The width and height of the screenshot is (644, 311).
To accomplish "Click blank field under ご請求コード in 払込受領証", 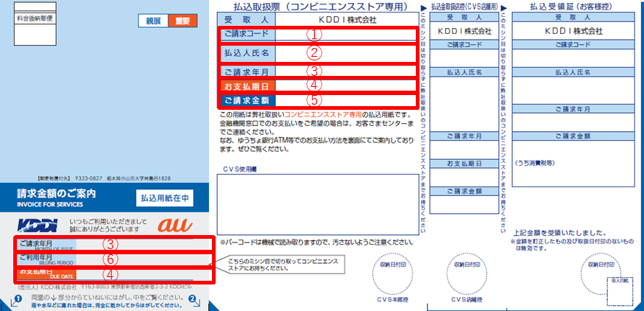I will (x=573, y=58).
